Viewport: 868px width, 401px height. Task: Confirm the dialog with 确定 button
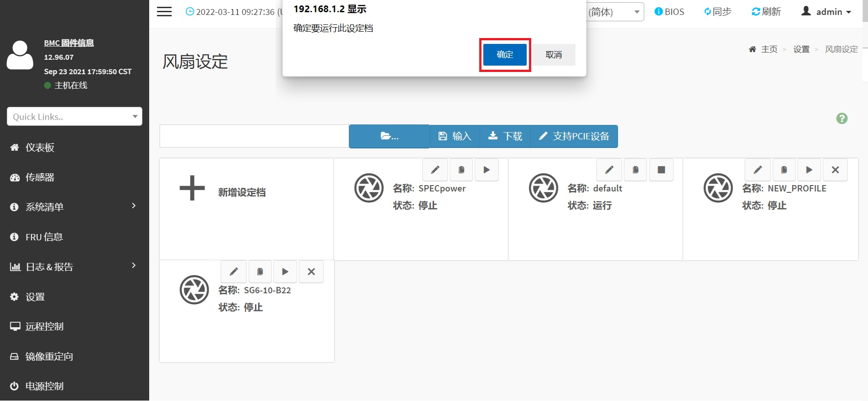[x=505, y=55]
